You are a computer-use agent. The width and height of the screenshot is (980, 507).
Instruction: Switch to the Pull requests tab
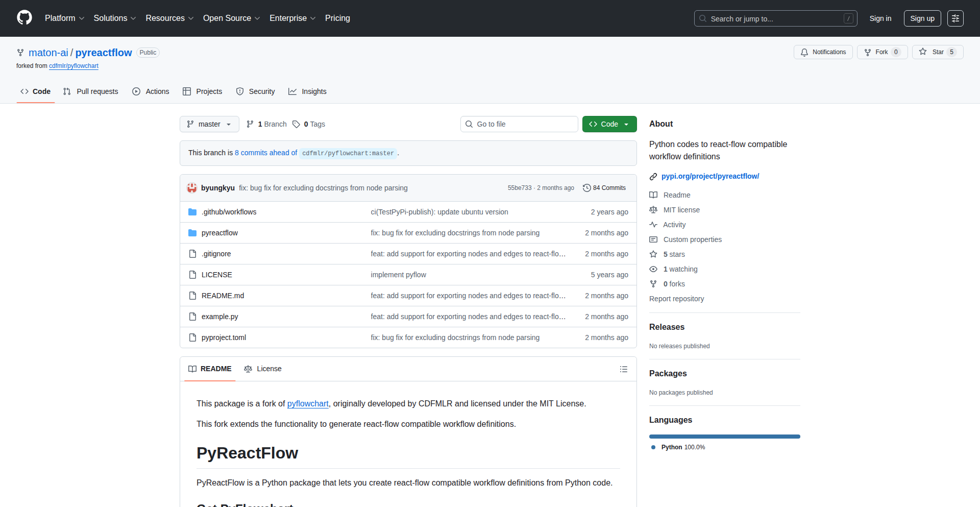click(x=91, y=91)
